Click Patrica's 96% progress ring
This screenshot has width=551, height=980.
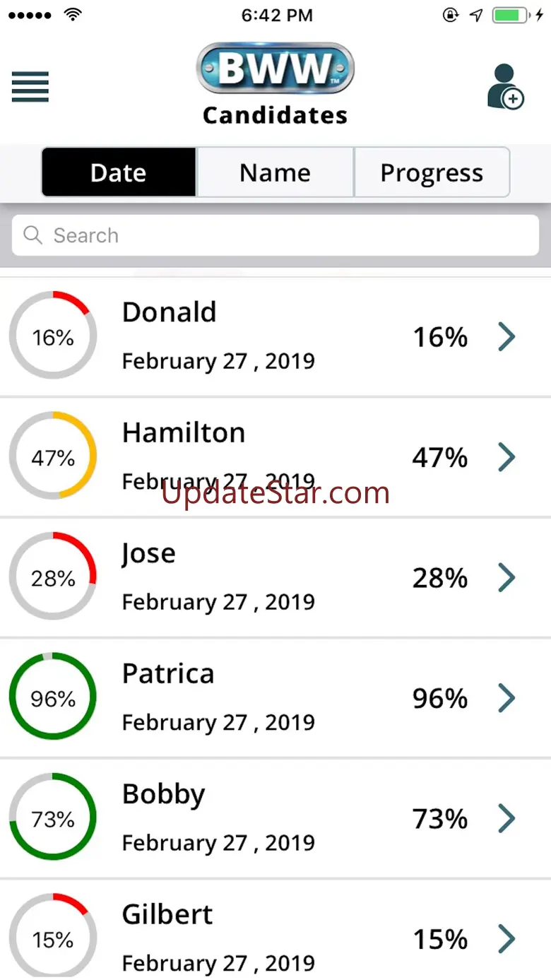click(53, 698)
